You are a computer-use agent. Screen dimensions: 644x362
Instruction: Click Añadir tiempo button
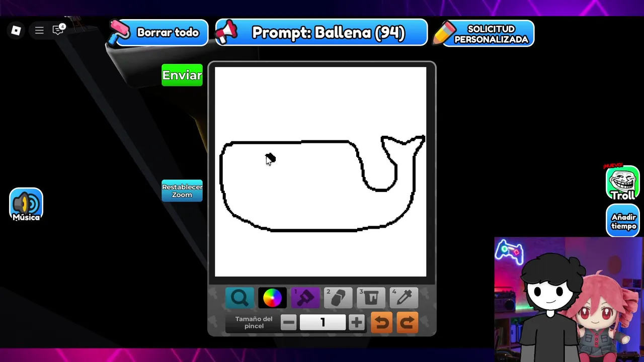[623, 221]
